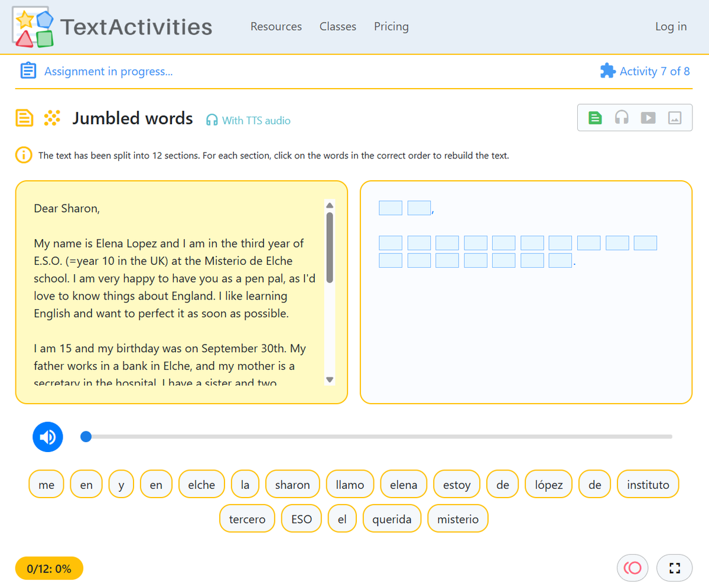Select the word 'llamo'
The height and width of the screenshot is (588, 709).
tap(350, 485)
